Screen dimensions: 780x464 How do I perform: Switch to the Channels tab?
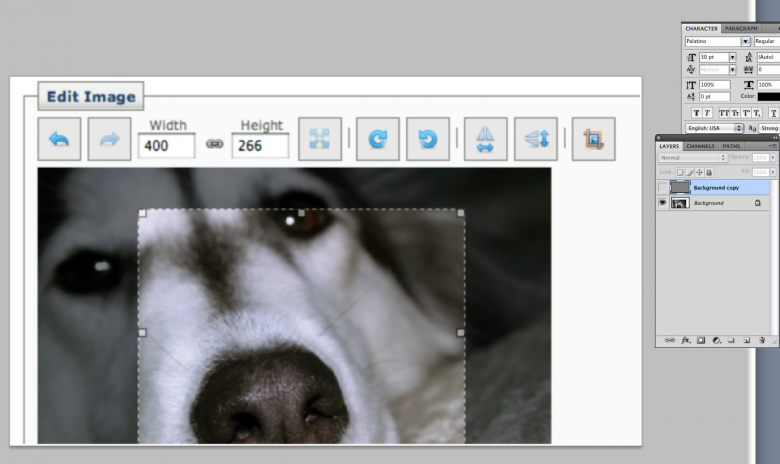(x=700, y=146)
